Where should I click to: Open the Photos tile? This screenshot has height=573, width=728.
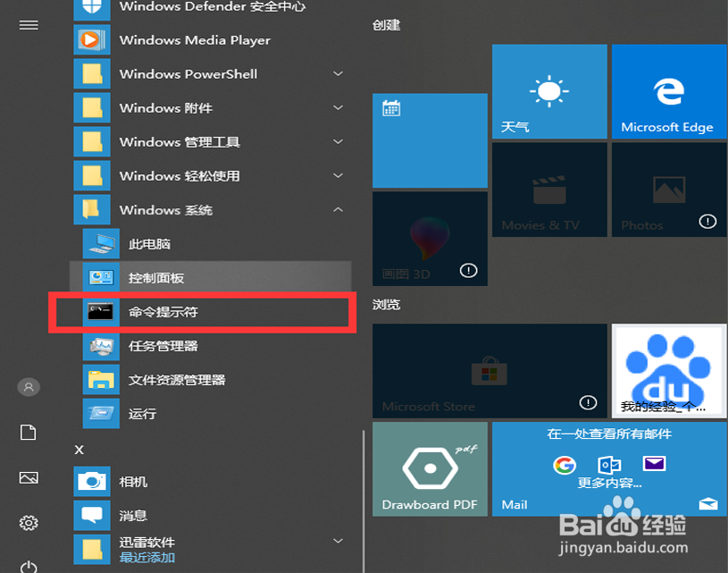tap(670, 190)
